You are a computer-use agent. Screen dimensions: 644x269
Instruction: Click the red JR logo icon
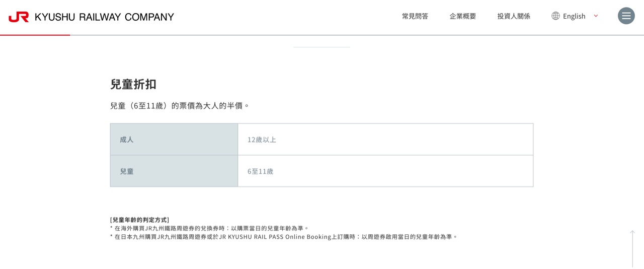(x=19, y=17)
